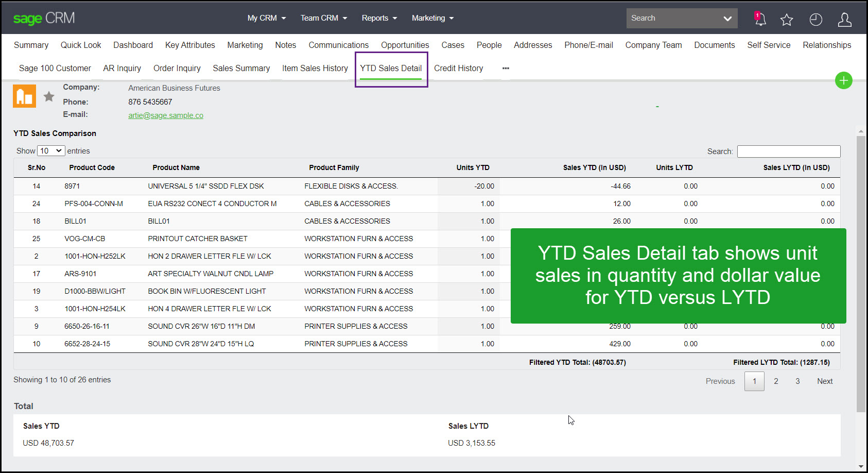Click the favorites star in the top bar

pyautogui.click(x=787, y=19)
